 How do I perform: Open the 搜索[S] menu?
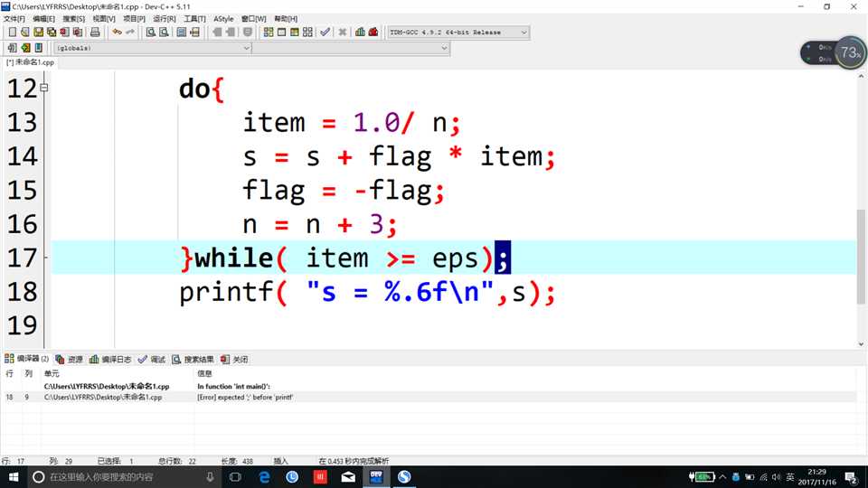pos(73,19)
